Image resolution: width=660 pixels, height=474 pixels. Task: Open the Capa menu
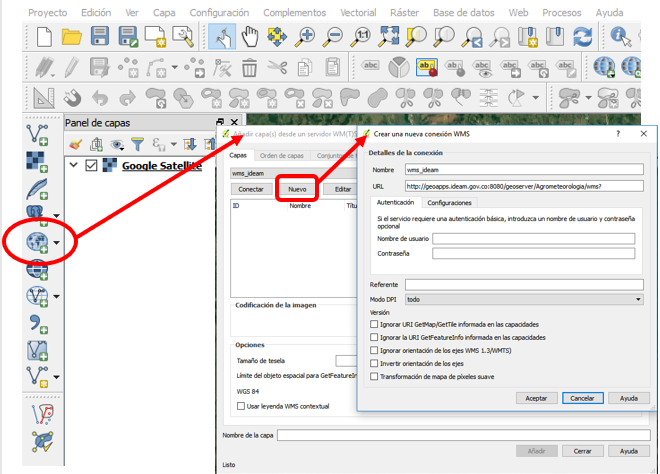pos(164,13)
